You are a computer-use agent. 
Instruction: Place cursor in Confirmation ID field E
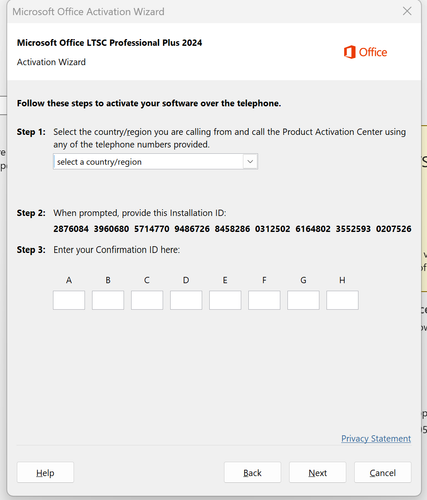click(225, 300)
